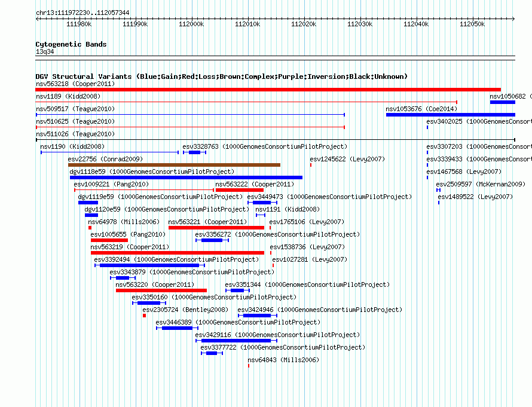This screenshot has height=407, width=532.
Task: Open esv2509597 (McKernan2009) label
Action: [481, 184]
